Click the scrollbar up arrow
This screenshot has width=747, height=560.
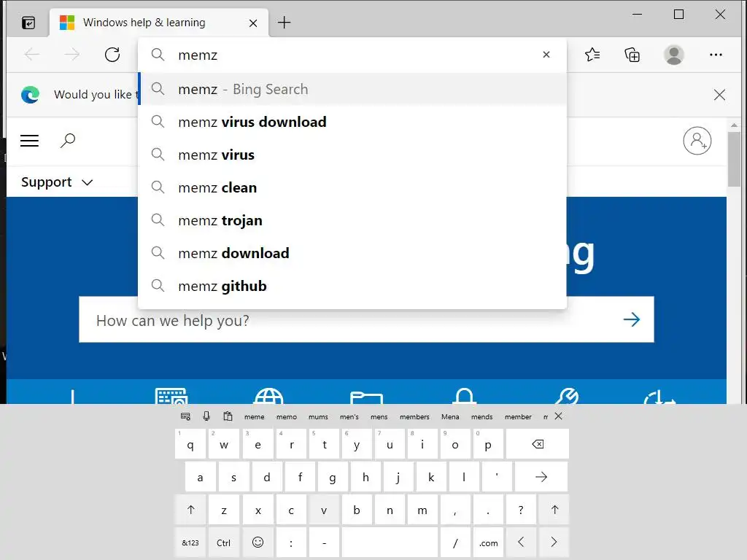(x=734, y=125)
